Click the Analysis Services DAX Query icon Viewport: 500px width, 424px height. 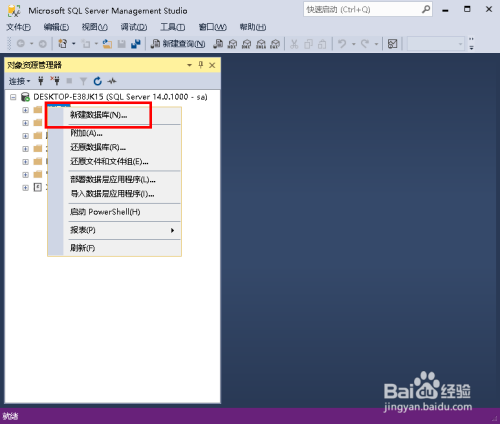tap(275, 44)
